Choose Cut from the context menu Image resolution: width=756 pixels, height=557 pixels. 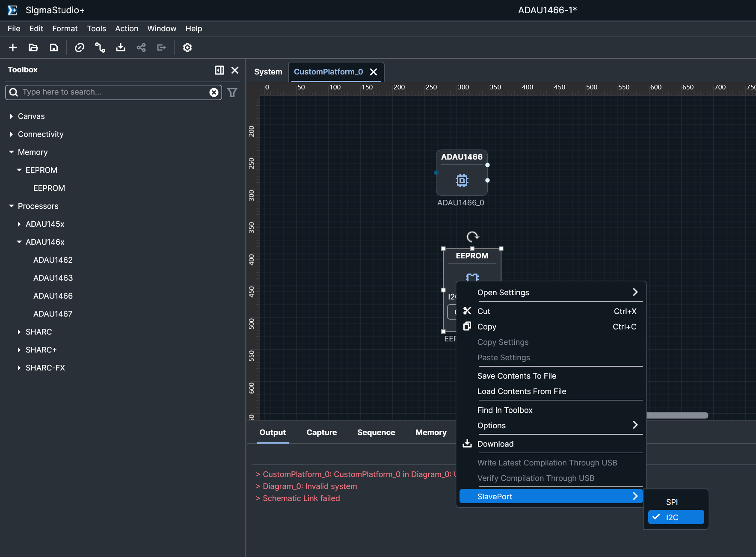pos(551,311)
